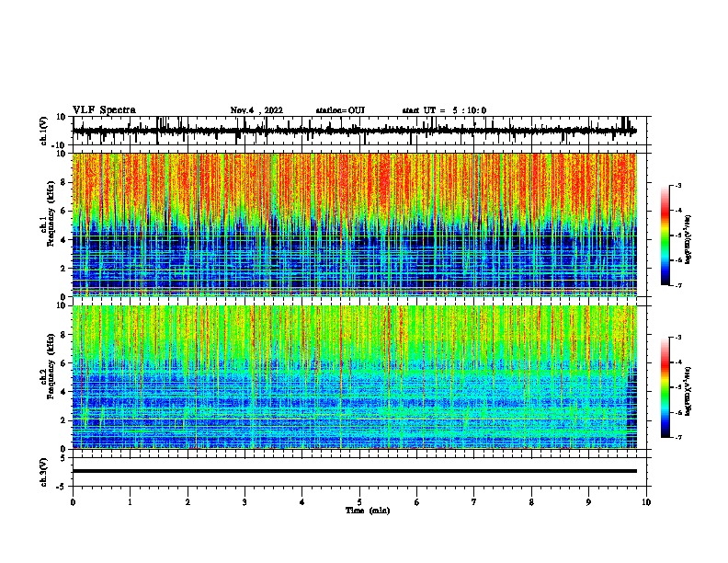Click time axis tick label "3"
Screen dimensions: 728x563
coord(245,502)
